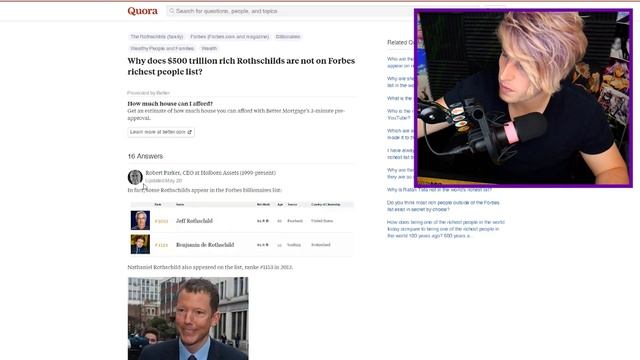Click the Nathaniel Rothschild photo

(188, 318)
